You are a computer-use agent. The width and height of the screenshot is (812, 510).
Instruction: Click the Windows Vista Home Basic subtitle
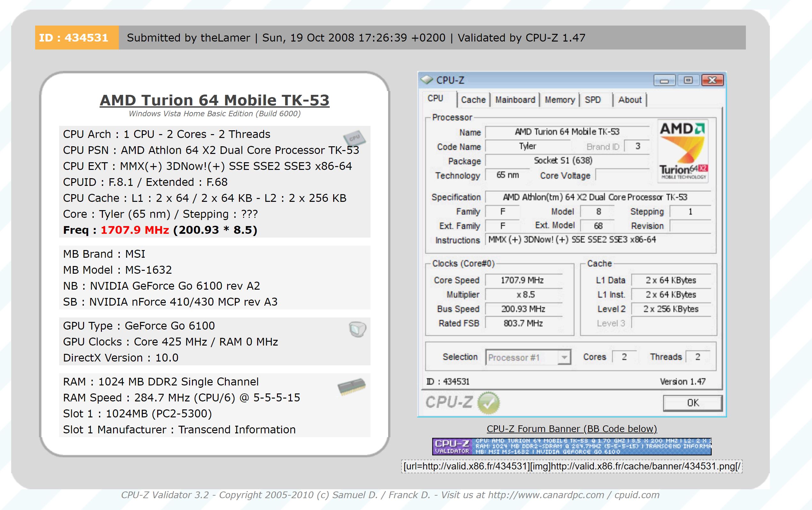pos(214,114)
